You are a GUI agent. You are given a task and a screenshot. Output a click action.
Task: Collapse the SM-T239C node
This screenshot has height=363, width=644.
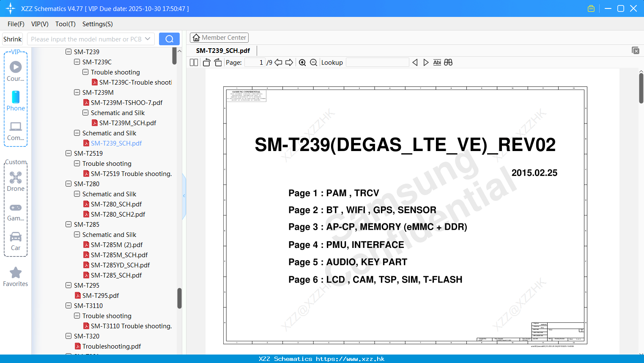[77, 62]
